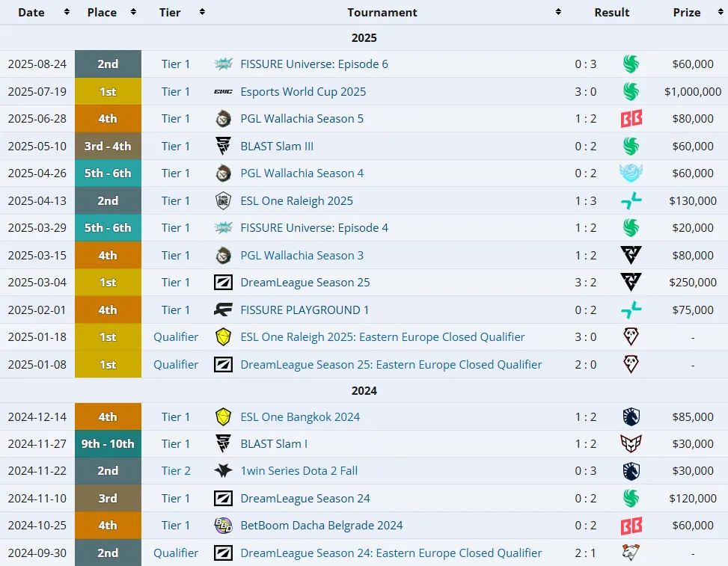
Task: Click the 3rd - 4th place cell
Action: (x=108, y=146)
